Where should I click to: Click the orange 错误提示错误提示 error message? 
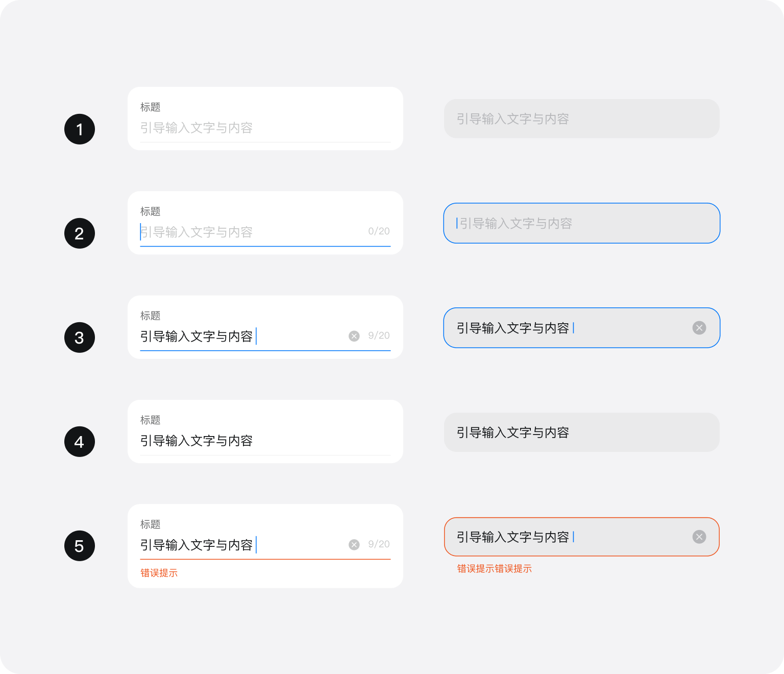pos(494,569)
